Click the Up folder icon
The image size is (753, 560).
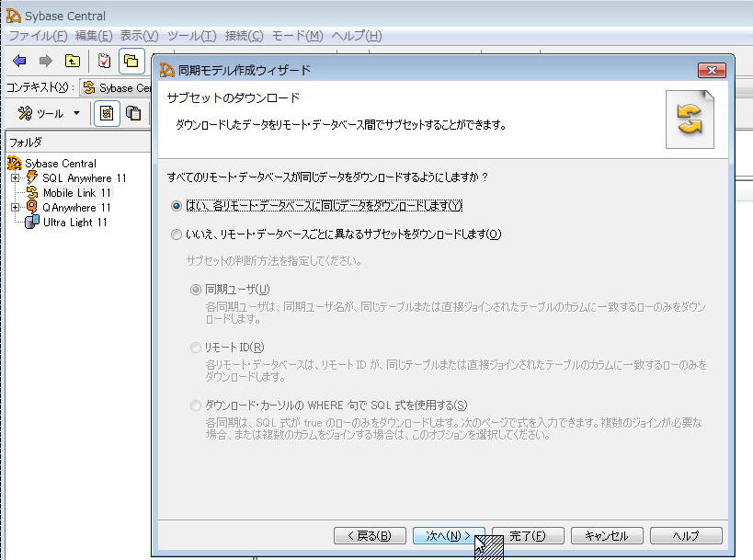72,62
